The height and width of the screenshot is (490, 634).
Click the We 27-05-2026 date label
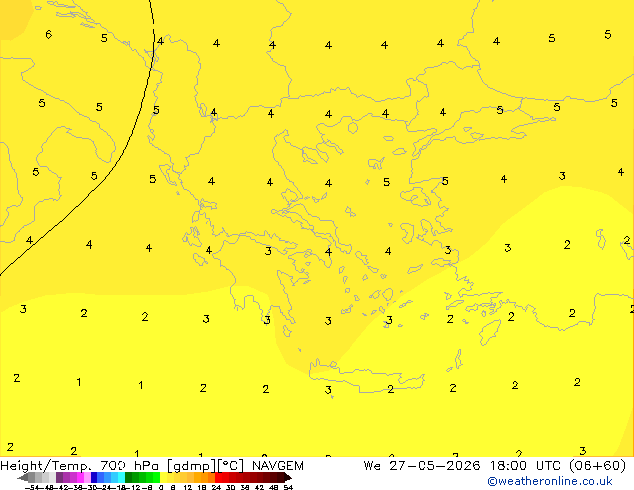tap(422, 466)
